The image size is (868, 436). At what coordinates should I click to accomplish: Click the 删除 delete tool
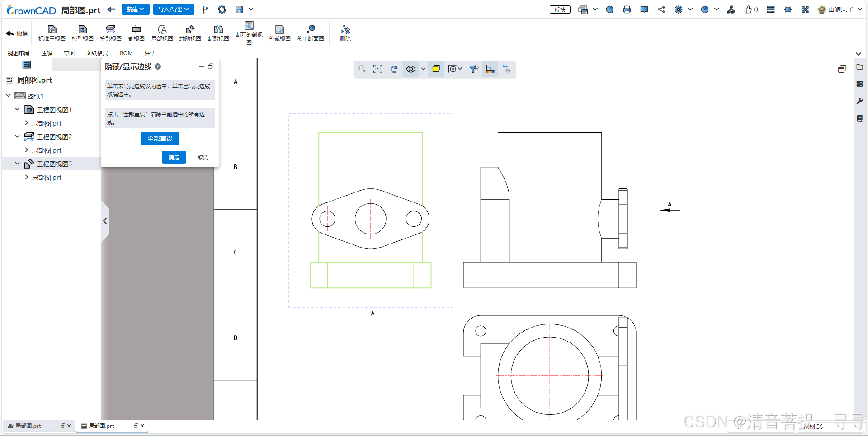click(345, 33)
